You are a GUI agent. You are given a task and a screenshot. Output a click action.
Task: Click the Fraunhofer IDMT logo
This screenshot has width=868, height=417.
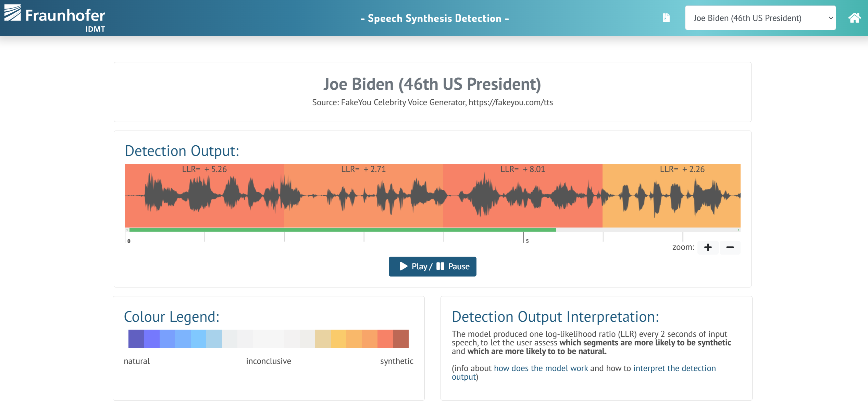tap(55, 18)
